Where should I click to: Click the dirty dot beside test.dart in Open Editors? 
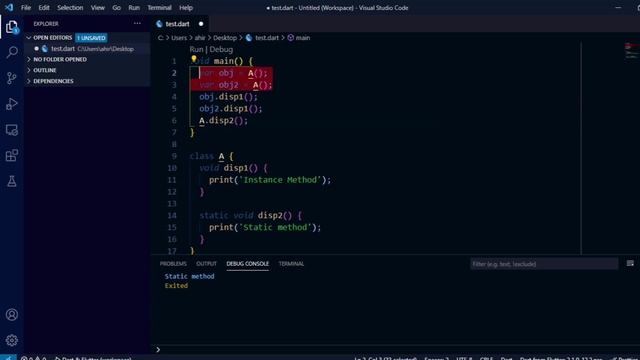[37, 49]
